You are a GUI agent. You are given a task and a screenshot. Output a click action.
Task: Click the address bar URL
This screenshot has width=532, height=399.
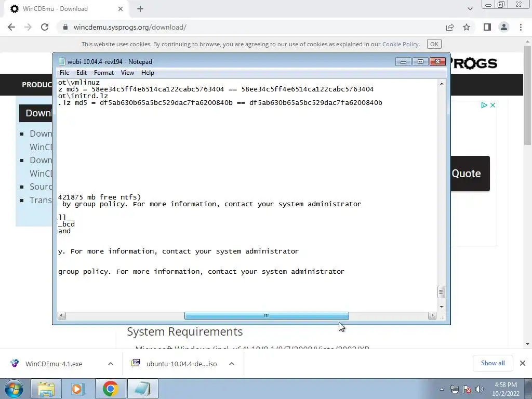130,27
